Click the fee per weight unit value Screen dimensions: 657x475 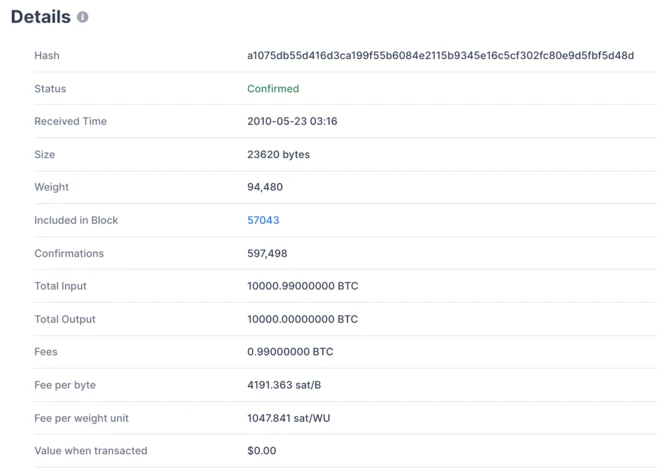[288, 418]
